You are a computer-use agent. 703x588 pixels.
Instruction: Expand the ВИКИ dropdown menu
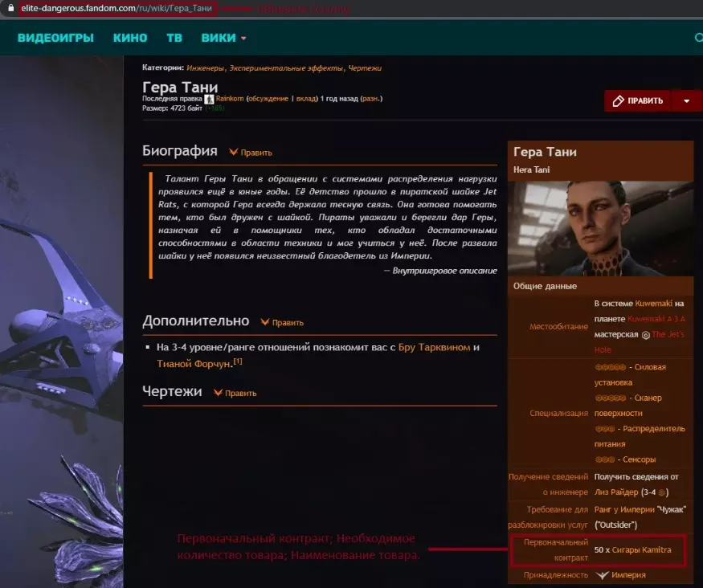(223, 38)
